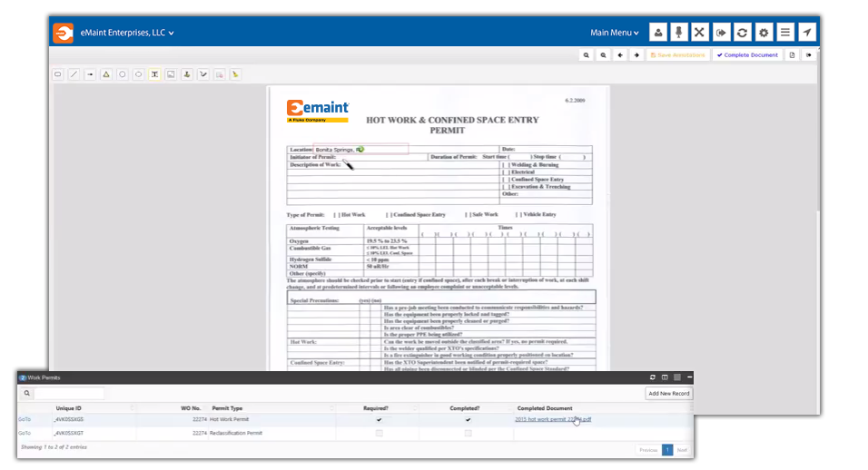Open 2015 hot work permit pdf link

tap(553, 419)
